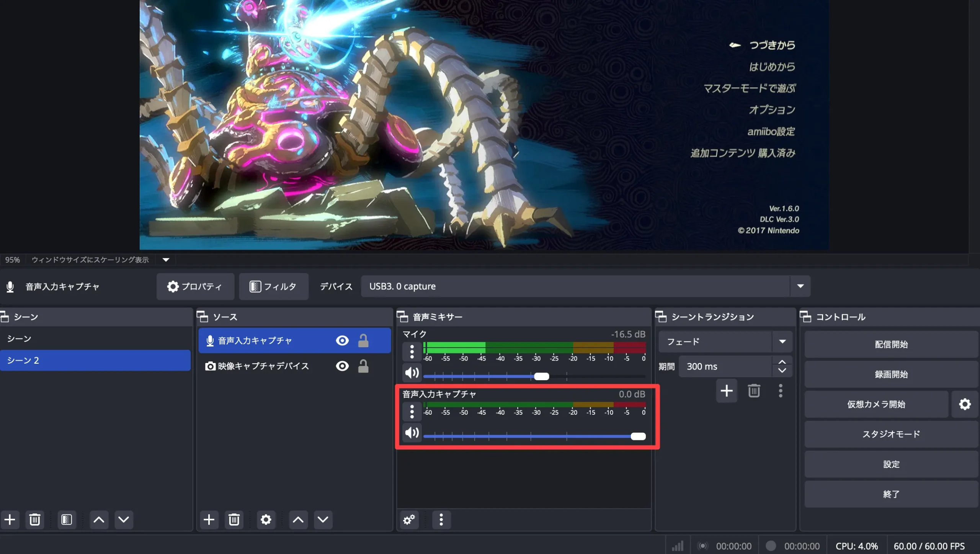Open scene filters icon in scene panel

67,520
